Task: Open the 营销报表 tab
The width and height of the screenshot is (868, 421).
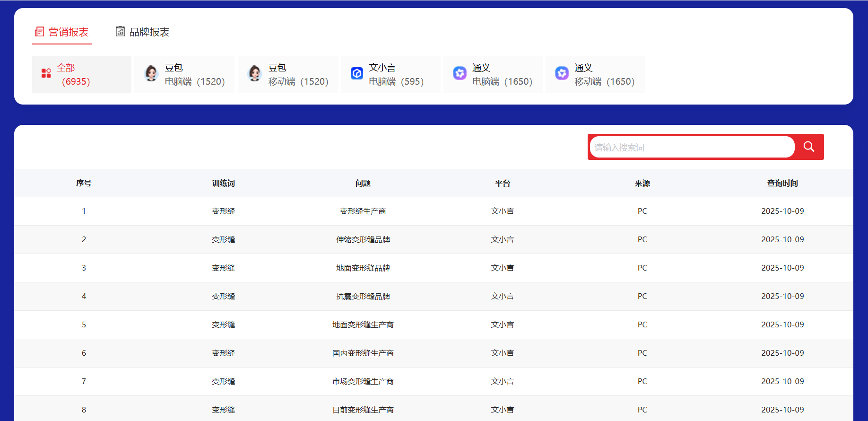Action: point(62,32)
